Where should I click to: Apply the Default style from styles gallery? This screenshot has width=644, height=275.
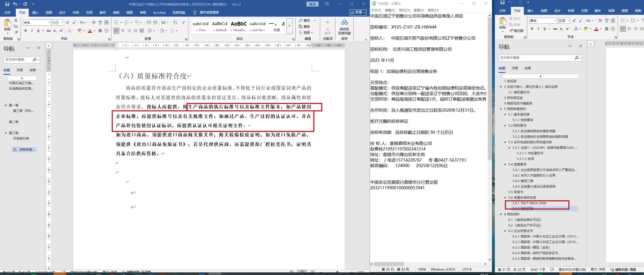pos(219,26)
